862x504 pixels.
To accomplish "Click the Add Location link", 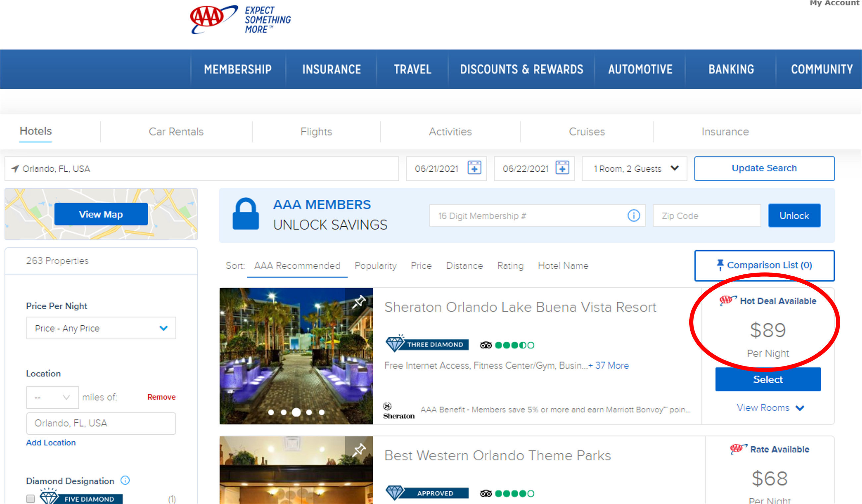I will 51,442.
